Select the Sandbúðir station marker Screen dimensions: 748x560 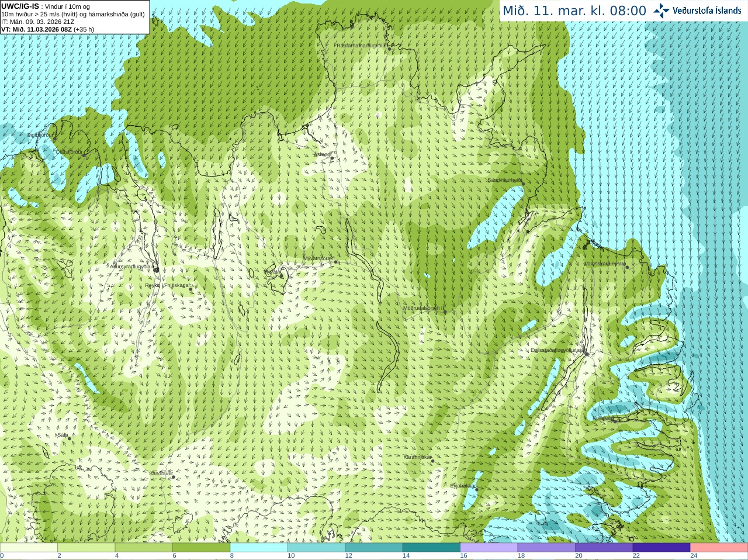point(173,477)
